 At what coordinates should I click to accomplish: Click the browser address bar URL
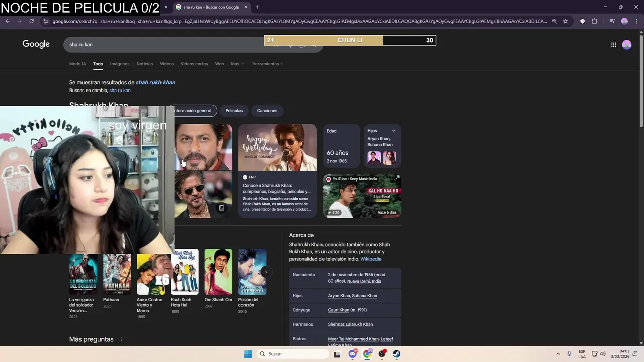[299, 21]
